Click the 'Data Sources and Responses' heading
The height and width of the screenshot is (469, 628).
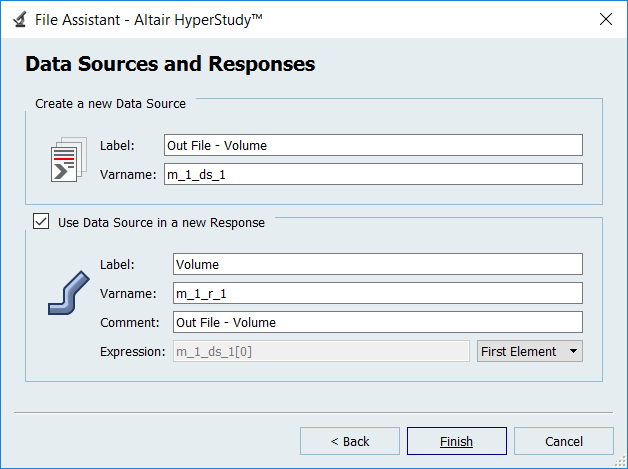[x=170, y=65]
